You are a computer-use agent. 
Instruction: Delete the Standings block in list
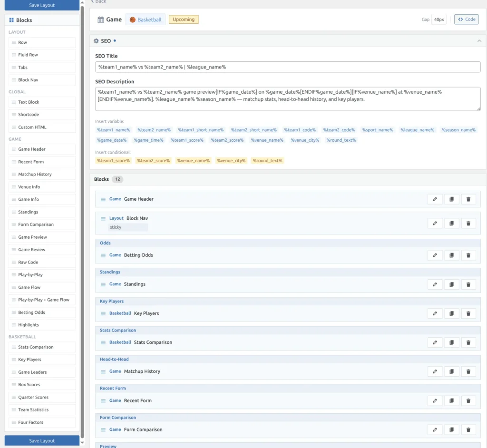468,284
